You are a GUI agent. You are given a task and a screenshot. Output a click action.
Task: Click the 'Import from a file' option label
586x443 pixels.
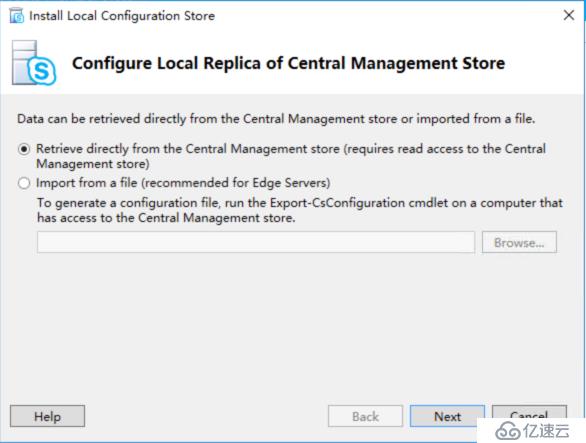click(x=183, y=183)
